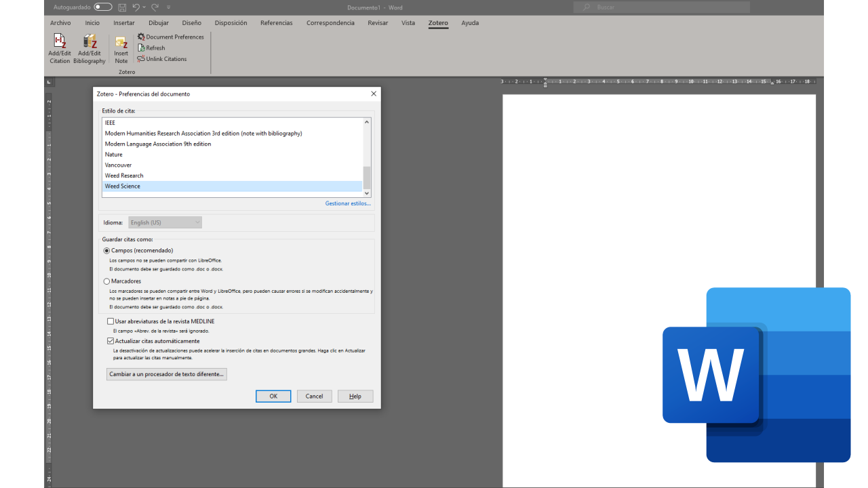
Task: Toggle the Autoguardado switch
Action: [103, 7]
